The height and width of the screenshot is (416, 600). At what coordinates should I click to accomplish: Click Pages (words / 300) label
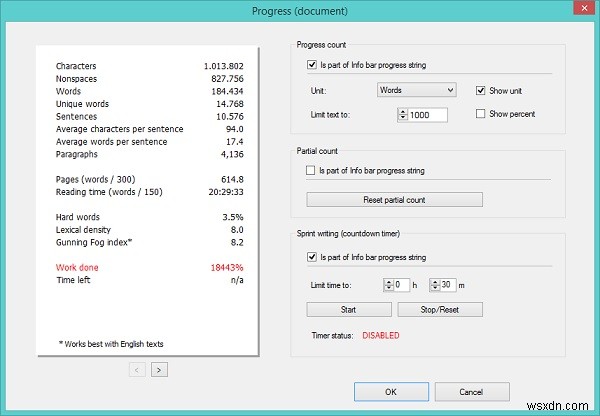click(95, 179)
